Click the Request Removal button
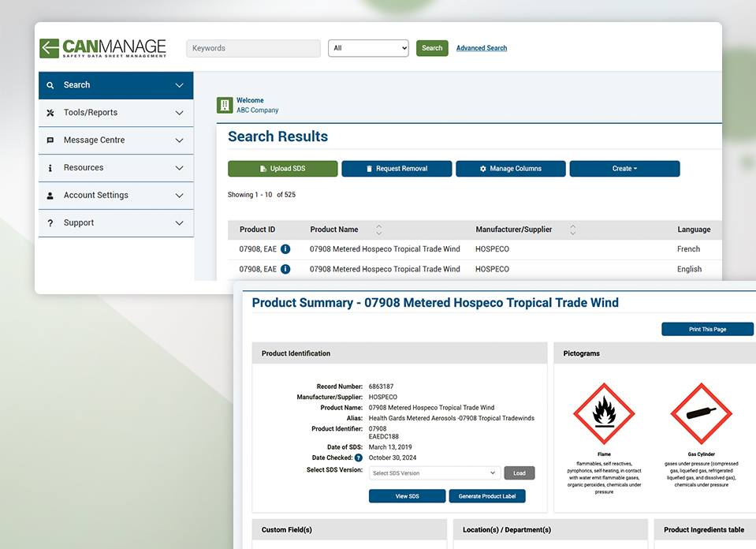The image size is (756, 549). (397, 169)
